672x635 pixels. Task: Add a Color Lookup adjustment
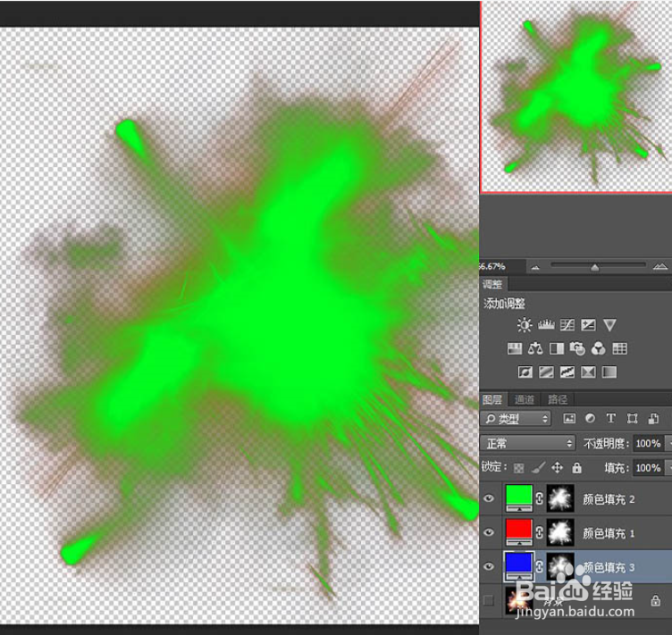point(619,348)
